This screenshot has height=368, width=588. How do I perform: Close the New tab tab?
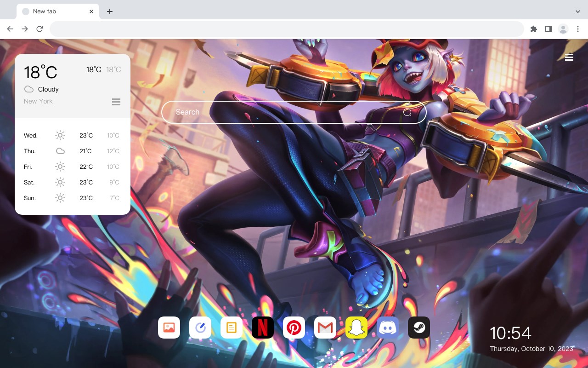91,11
